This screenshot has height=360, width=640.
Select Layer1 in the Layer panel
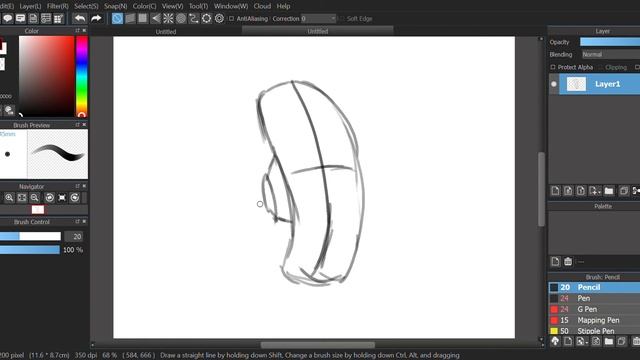pos(599,84)
